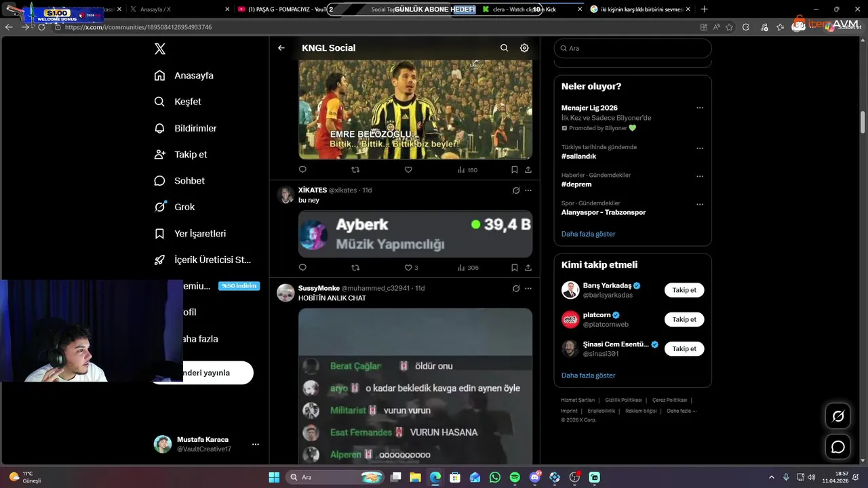Open WhatsApp from the taskbar

[495, 477]
